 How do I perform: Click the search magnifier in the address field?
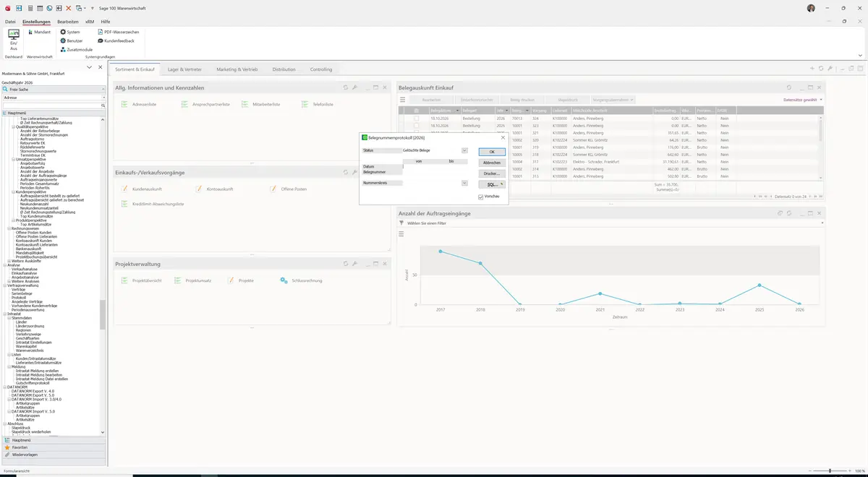[103, 106]
